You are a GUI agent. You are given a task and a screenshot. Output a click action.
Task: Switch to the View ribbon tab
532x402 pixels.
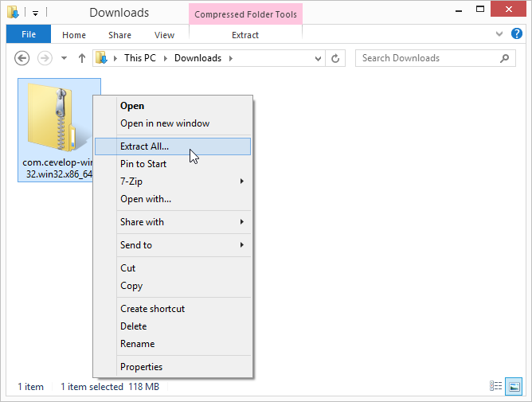tap(164, 35)
